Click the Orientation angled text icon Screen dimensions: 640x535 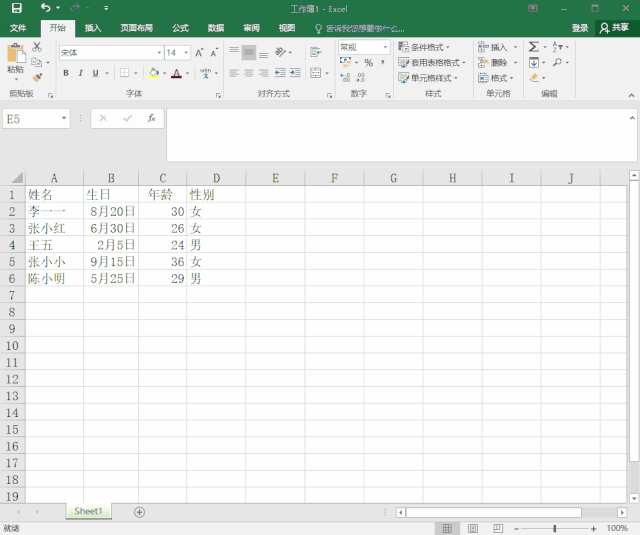pyautogui.click(x=280, y=52)
